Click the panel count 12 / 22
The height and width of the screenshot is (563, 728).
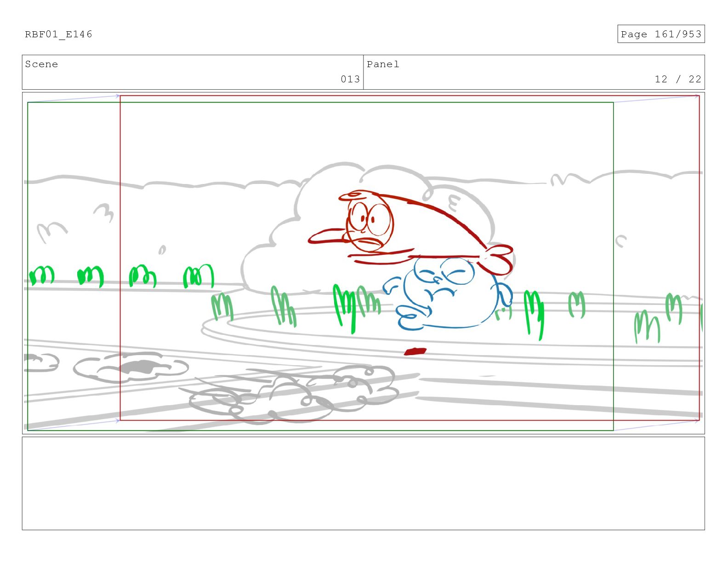(678, 79)
